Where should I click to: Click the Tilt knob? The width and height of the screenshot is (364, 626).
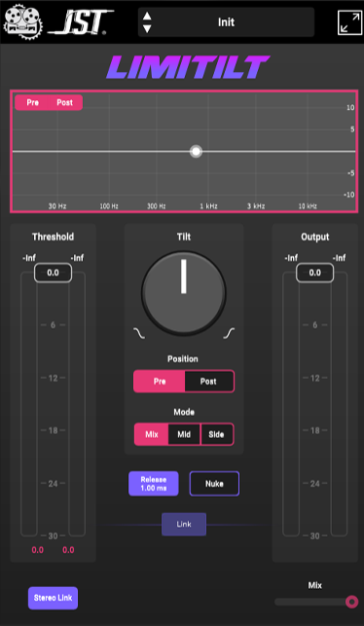point(184,293)
